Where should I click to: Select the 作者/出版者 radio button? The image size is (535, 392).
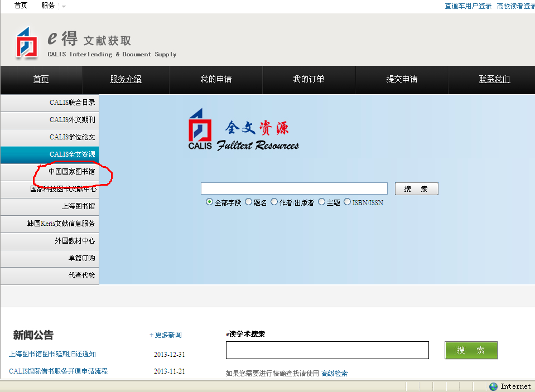pyautogui.click(x=274, y=202)
